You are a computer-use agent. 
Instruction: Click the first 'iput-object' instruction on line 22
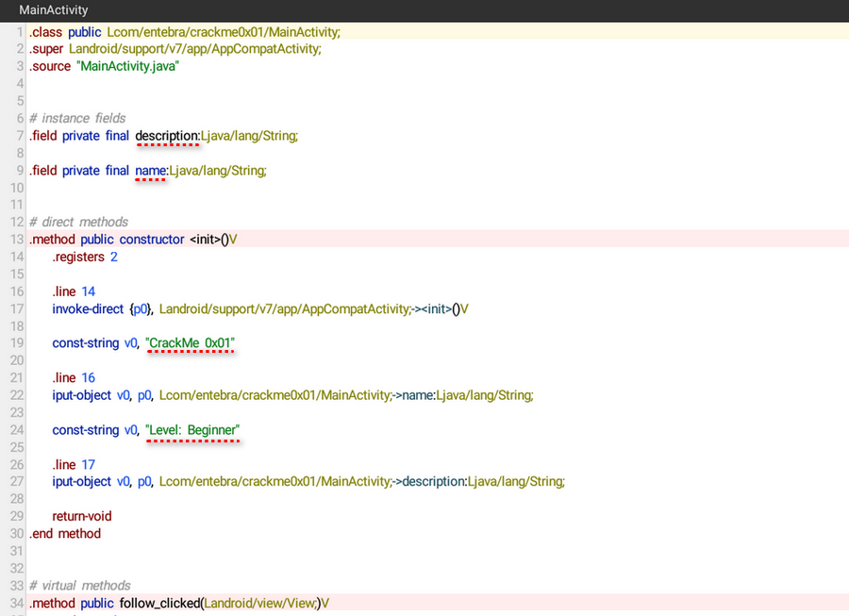83,395
